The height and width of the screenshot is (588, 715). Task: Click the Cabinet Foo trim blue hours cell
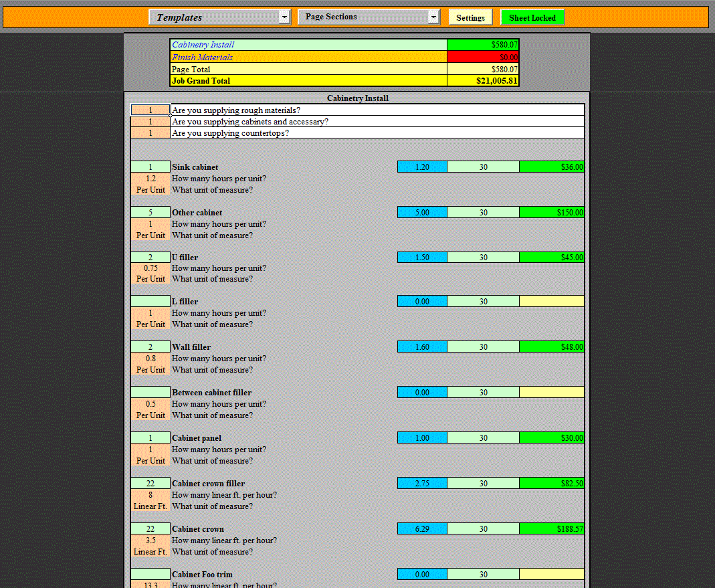(x=422, y=574)
